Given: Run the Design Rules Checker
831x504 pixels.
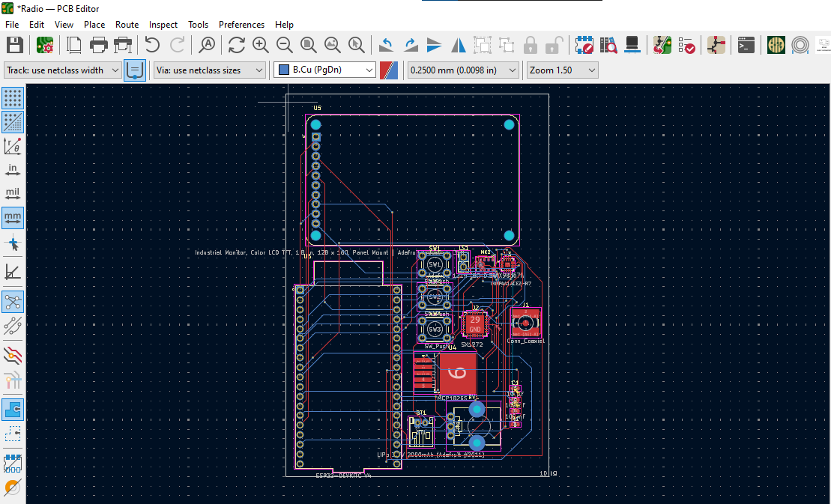Looking at the screenshot, I should tap(687, 45).
